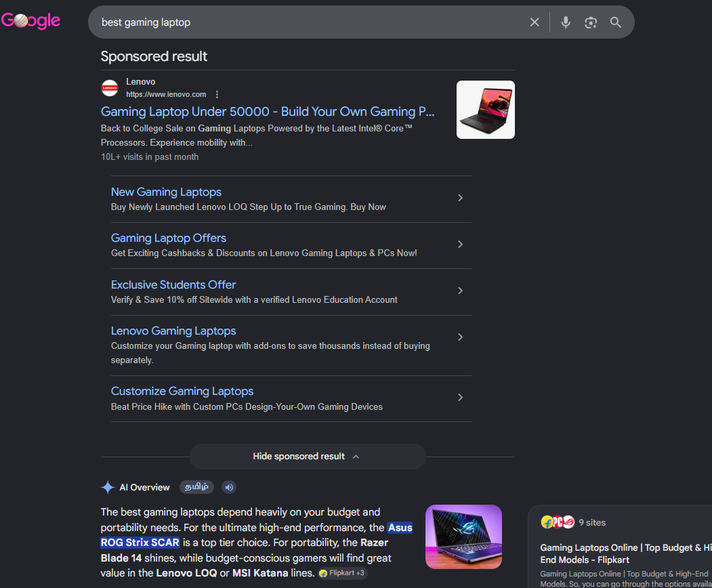Image resolution: width=712 pixels, height=588 pixels.
Task: Click chevron for Exclusive Students Offer row
Action: [460, 291]
